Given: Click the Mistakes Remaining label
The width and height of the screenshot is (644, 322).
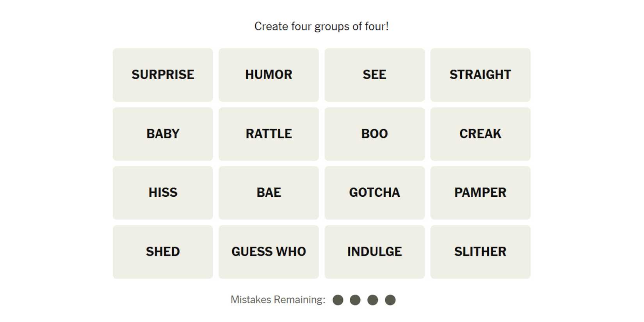Looking at the screenshot, I should [x=278, y=300].
